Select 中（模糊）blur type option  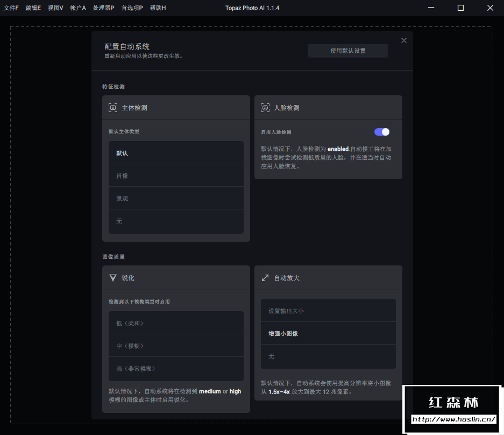coord(176,346)
